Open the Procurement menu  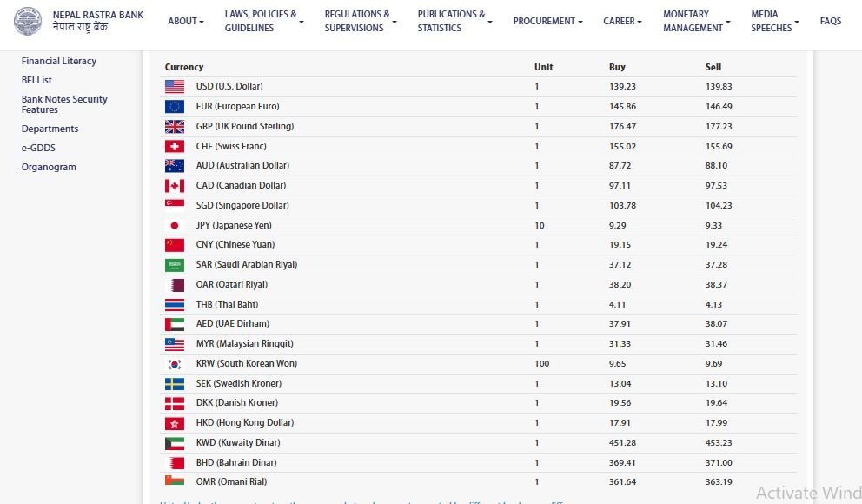point(547,21)
